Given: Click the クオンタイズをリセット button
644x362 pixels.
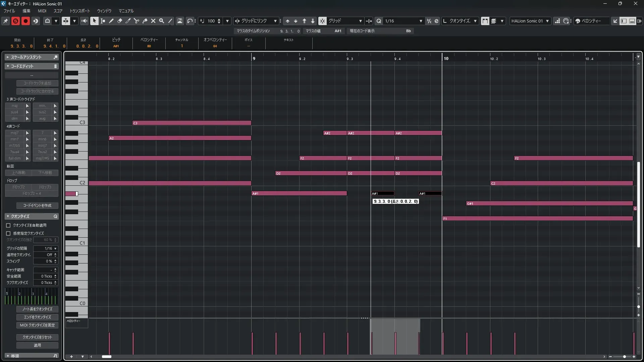Looking at the screenshot, I should (x=37, y=337).
